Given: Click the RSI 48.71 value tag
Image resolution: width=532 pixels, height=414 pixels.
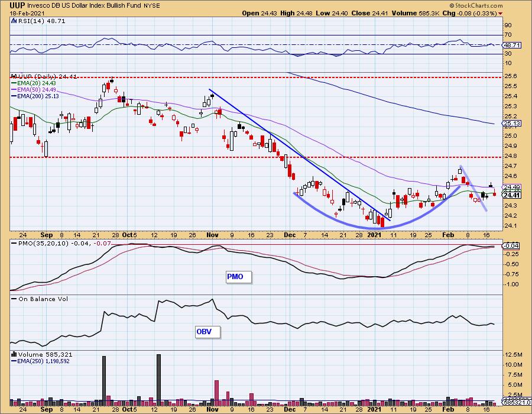Looking at the screenshot, I should (512, 45).
